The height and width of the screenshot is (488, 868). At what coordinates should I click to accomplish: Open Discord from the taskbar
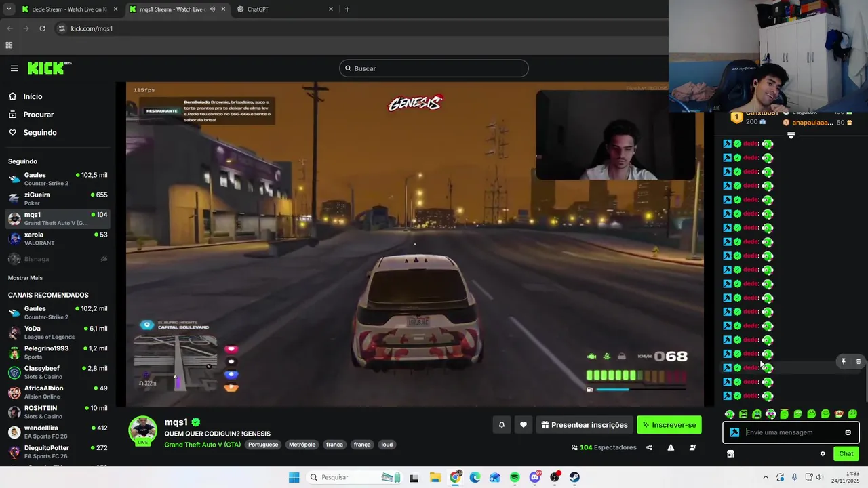(535, 477)
